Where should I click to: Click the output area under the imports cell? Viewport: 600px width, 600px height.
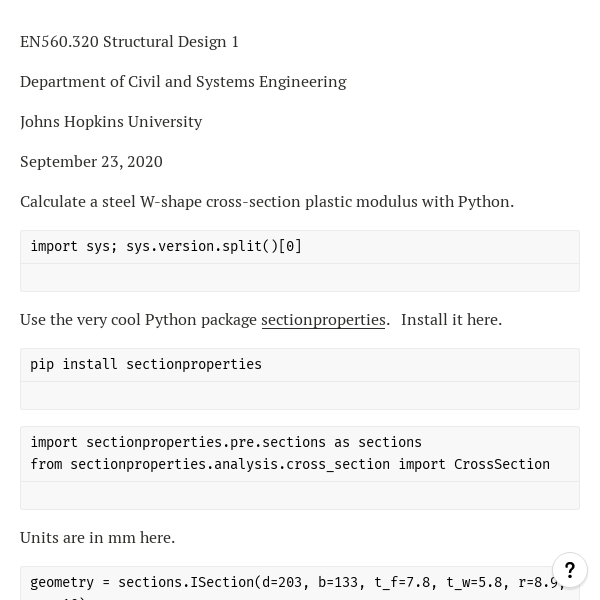pos(300,495)
